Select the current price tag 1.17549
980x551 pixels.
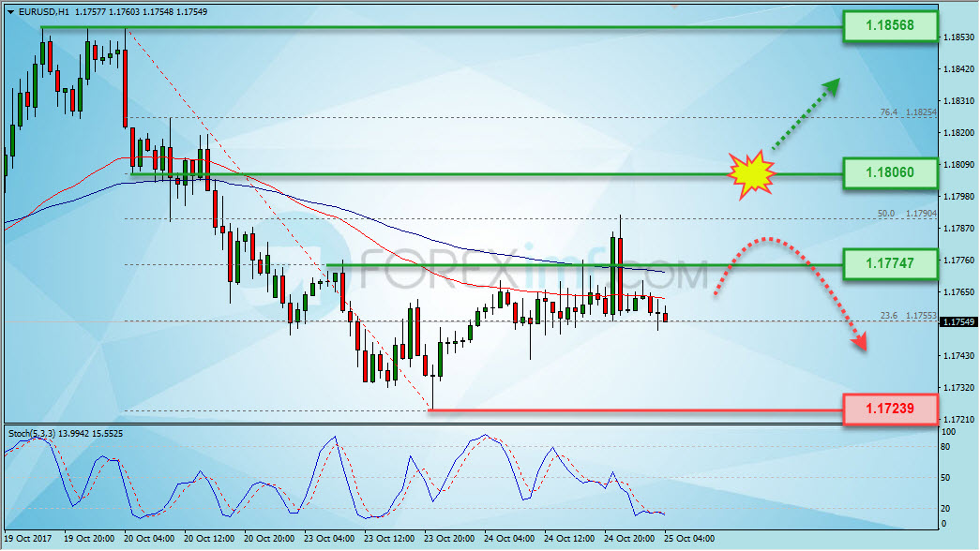pos(958,321)
